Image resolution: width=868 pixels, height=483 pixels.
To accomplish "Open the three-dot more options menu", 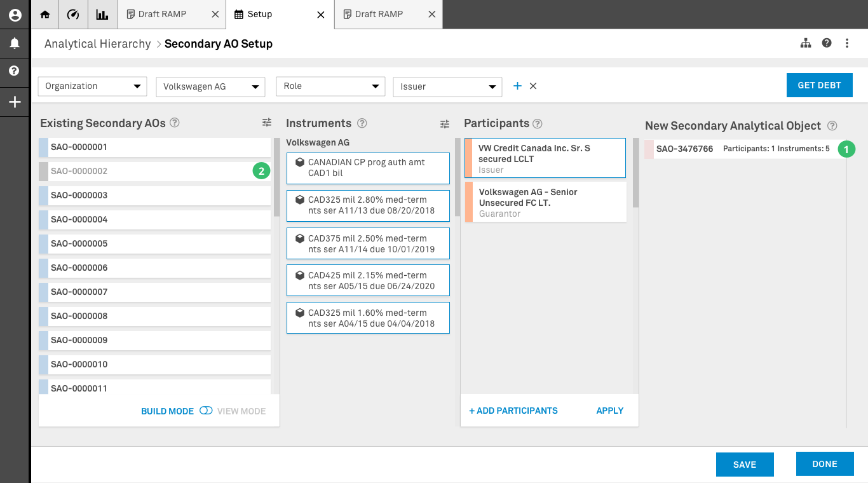I will 847,43.
